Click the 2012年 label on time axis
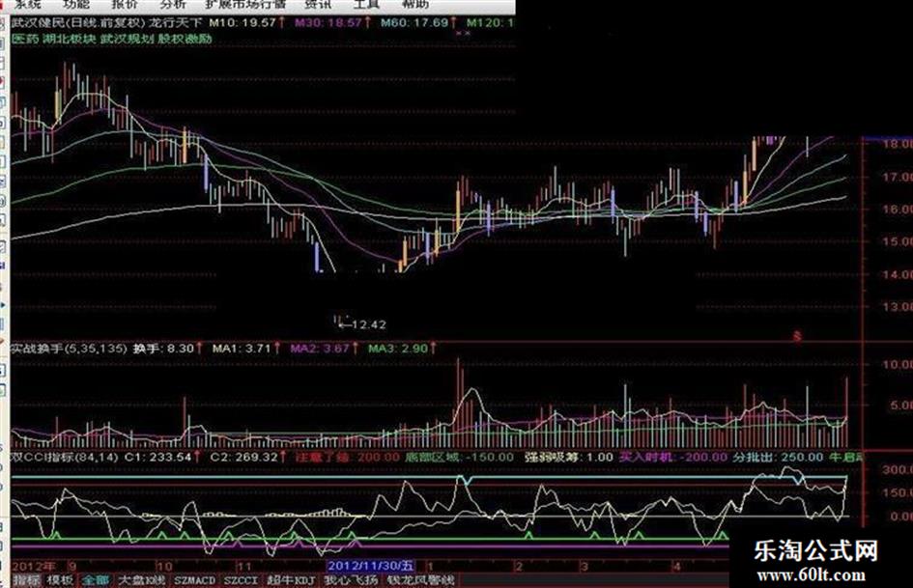The height and width of the screenshot is (588, 913). point(35,566)
